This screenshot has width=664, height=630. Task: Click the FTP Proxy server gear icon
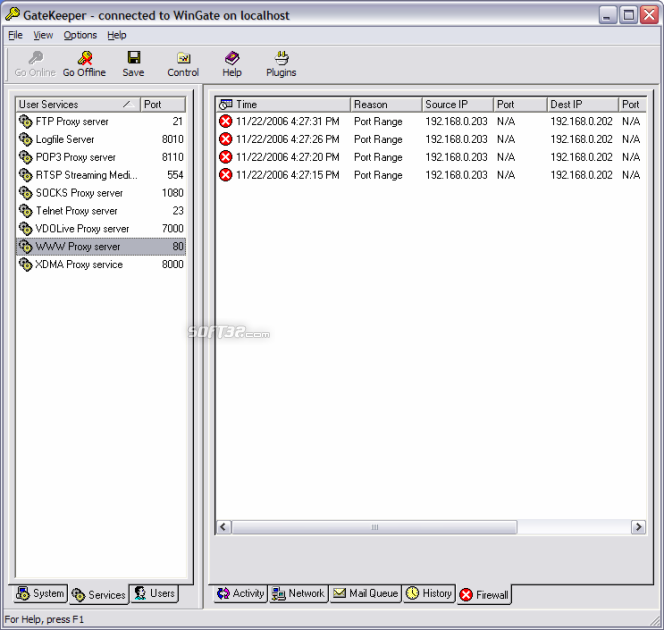pyautogui.click(x=26, y=122)
